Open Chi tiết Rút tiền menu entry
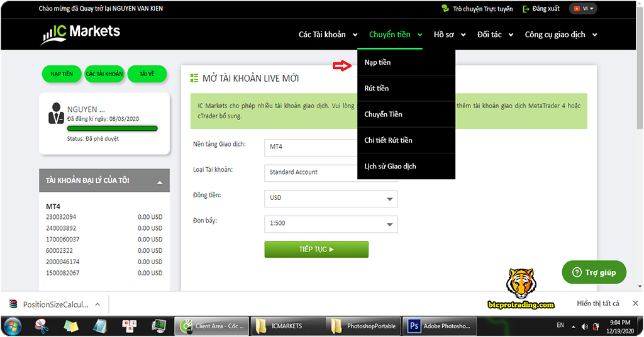Image resolution: width=644 pixels, height=337 pixels. [x=406, y=140]
